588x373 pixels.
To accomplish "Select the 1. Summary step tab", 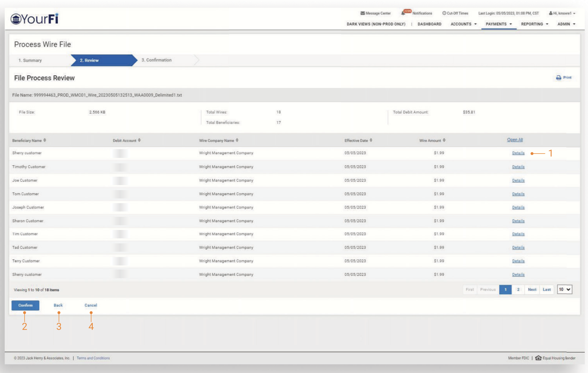I will coord(30,60).
